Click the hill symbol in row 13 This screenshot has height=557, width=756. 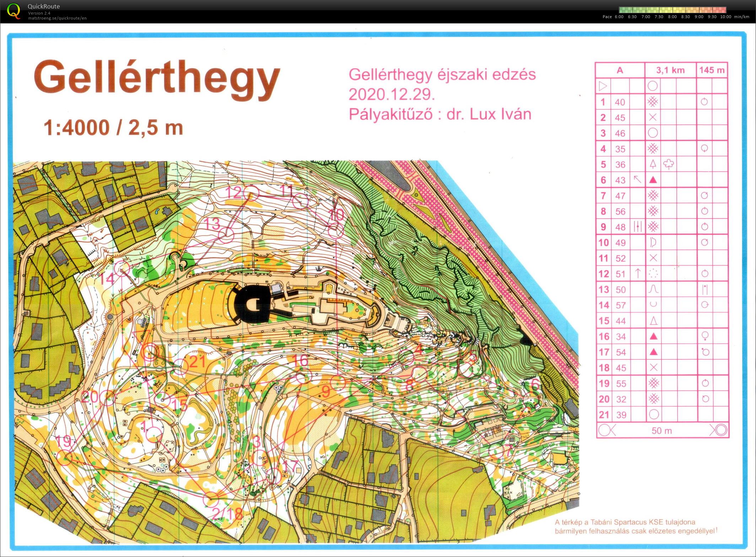(653, 289)
